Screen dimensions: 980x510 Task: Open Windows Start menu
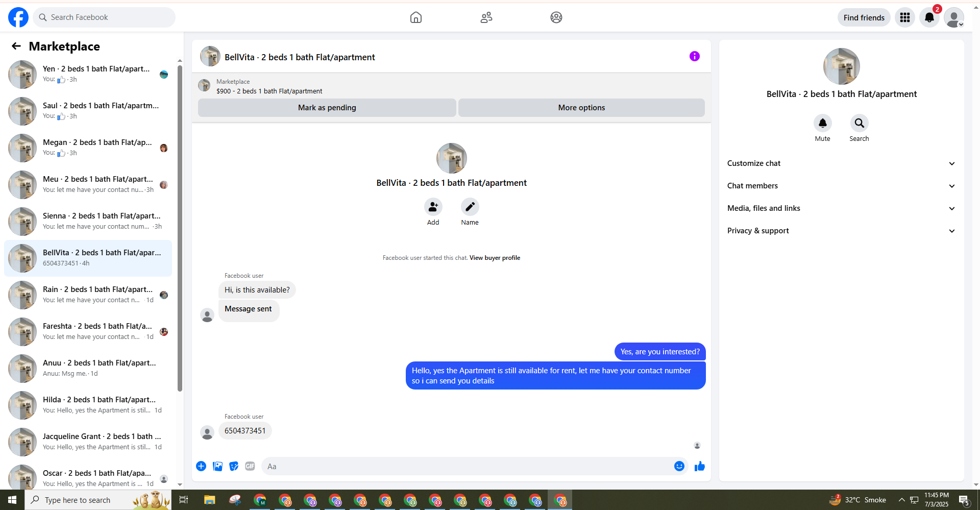12,500
